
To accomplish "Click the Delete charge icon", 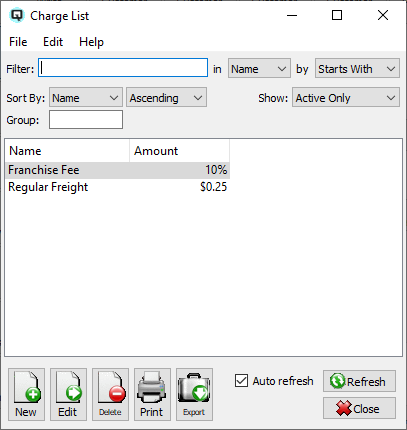I will (110, 394).
